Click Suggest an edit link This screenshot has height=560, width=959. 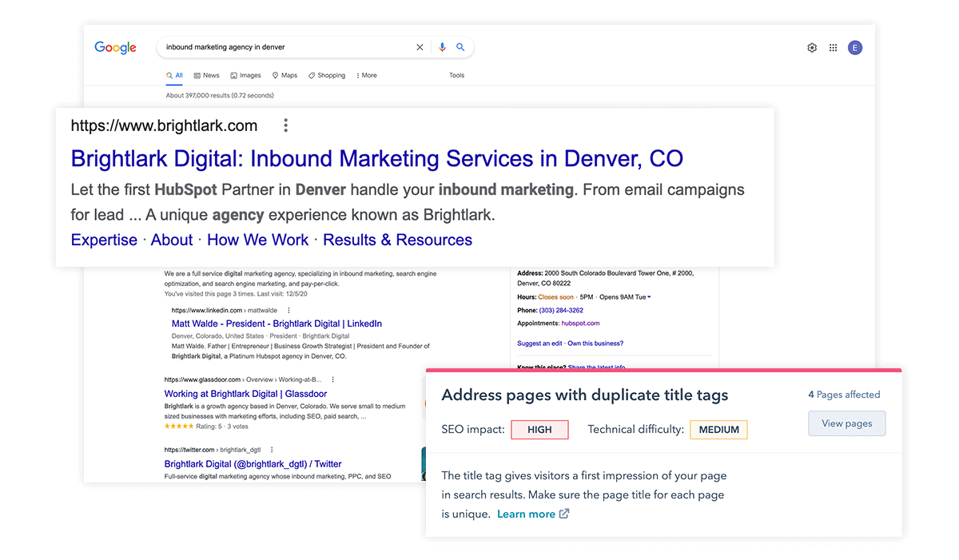[x=540, y=344]
